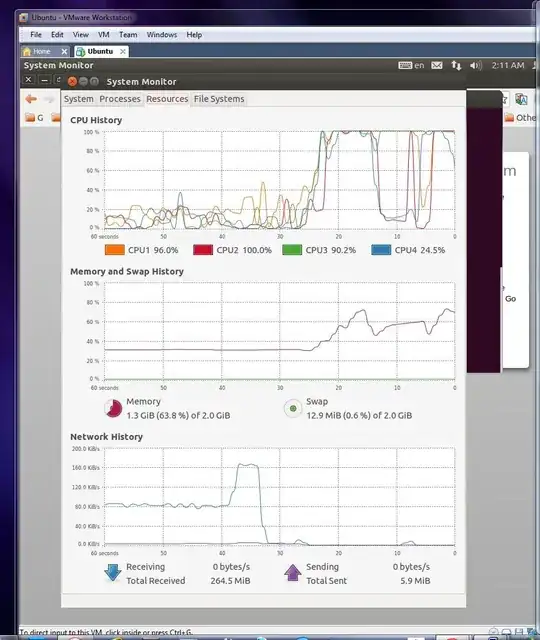
Task: Click the Sending purple up-arrow icon
Action: (x=293, y=573)
